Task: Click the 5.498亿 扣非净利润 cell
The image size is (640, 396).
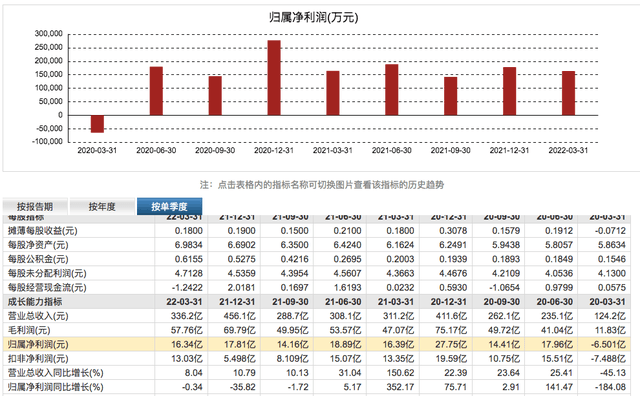Action: [x=240, y=359]
